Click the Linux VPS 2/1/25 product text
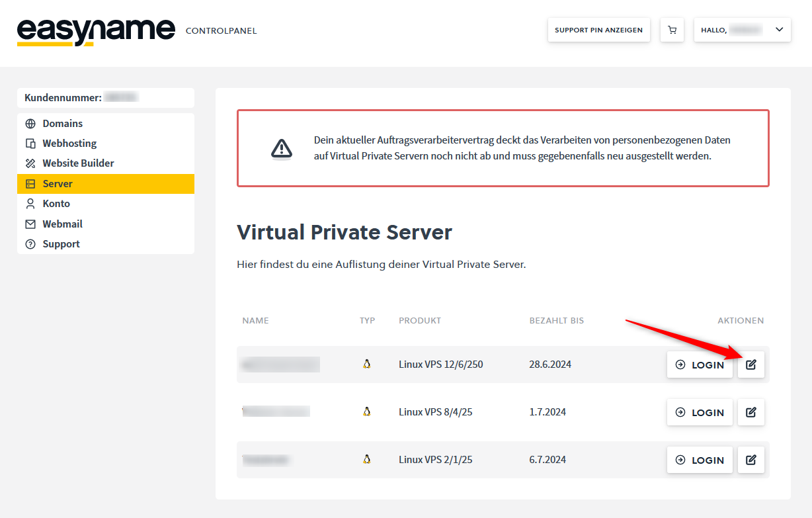The image size is (812, 518). click(436, 460)
